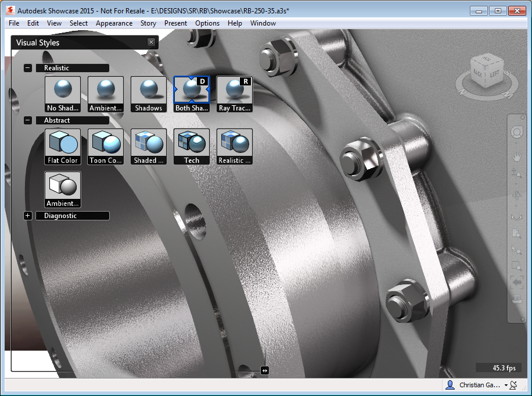Select the Ambient Shadows realistic style thumbnail
This screenshot has width=532, height=396.
[x=106, y=94]
